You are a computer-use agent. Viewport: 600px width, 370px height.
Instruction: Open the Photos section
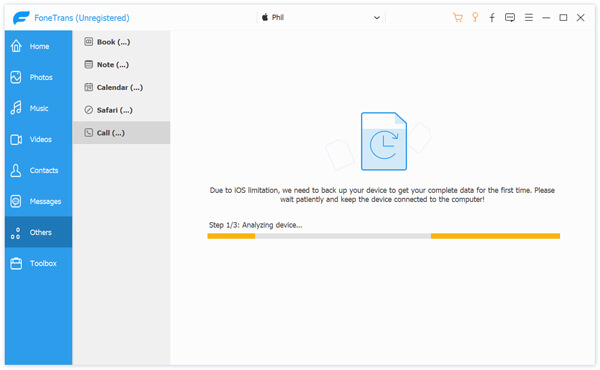pos(38,77)
